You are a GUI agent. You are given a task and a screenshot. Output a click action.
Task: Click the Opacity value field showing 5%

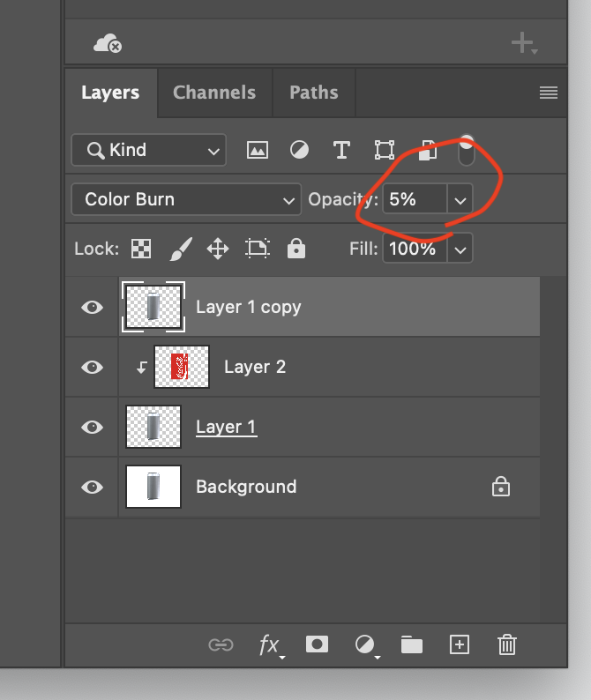point(415,199)
